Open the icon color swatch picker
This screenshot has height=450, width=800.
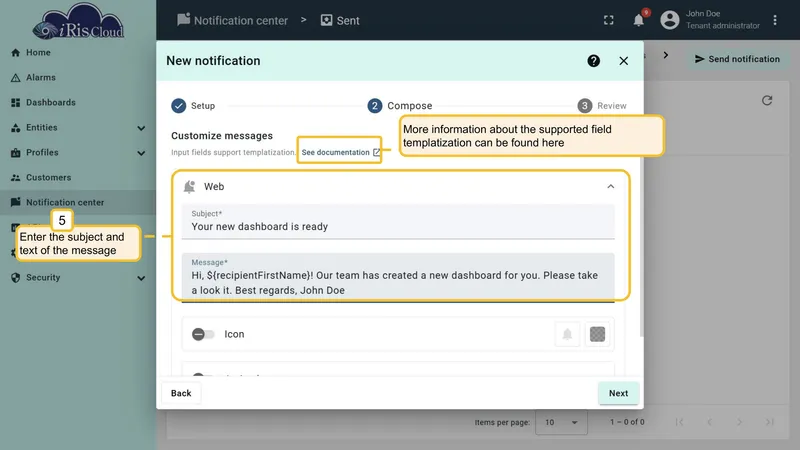point(597,334)
